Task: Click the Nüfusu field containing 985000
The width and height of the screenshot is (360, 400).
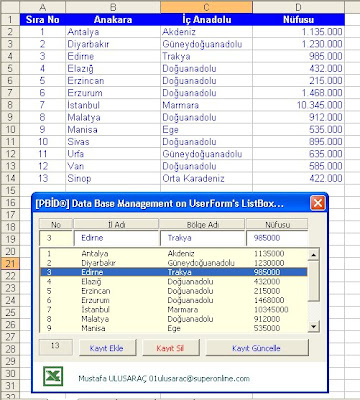Action: [x=277, y=238]
